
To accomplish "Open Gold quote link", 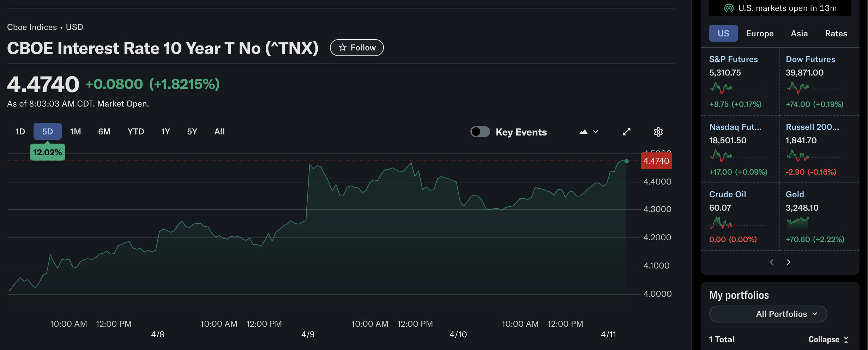I will pyautogui.click(x=795, y=194).
